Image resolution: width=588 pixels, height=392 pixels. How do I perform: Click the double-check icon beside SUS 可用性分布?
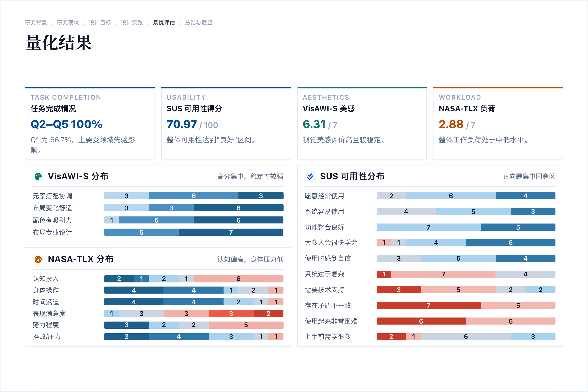[310, 177]
